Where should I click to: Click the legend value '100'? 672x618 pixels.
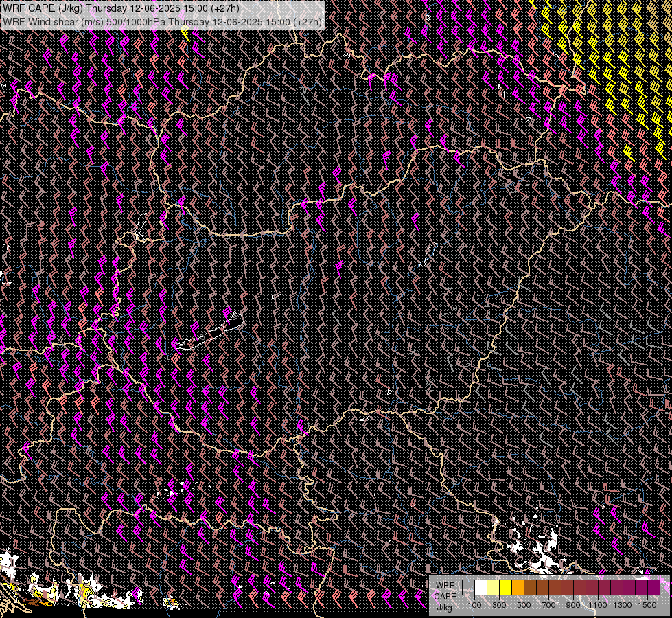point(474,605)
